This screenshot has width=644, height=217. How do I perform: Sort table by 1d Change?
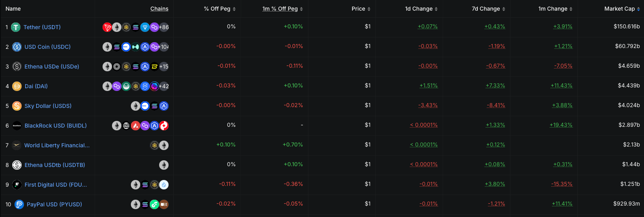pyautogui.click(x=421, y=9)
